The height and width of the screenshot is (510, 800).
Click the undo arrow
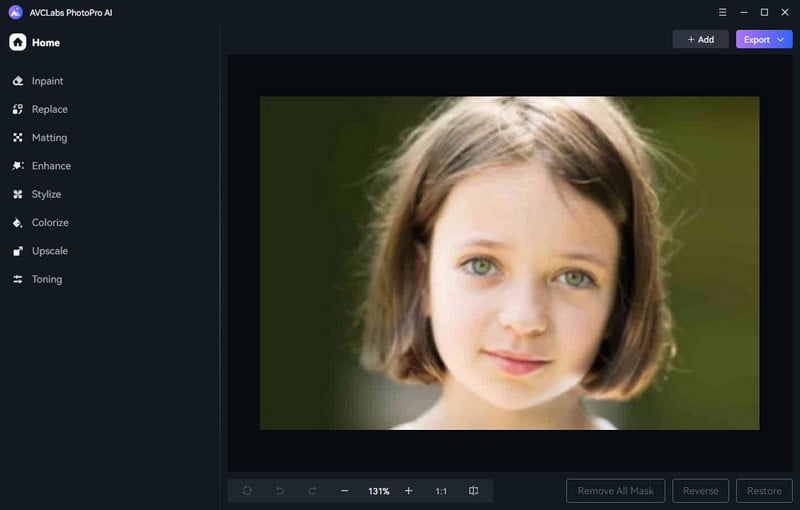pos(280,491)
